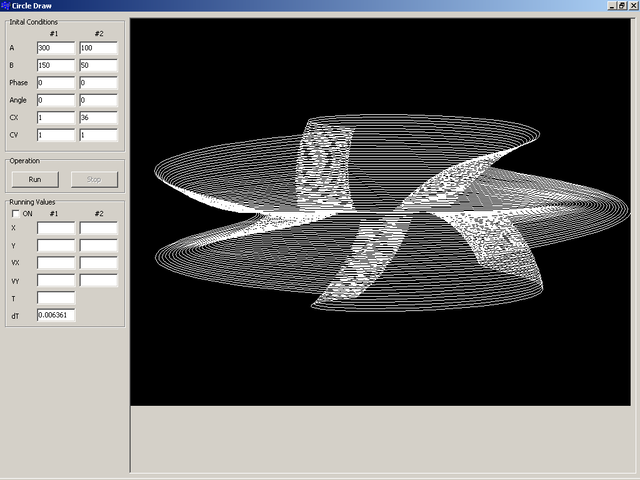The height and width of the screenshot is (480, 640).
Task: Click the A field for #1
Action: pyautogui.click(x=56, y=48)
